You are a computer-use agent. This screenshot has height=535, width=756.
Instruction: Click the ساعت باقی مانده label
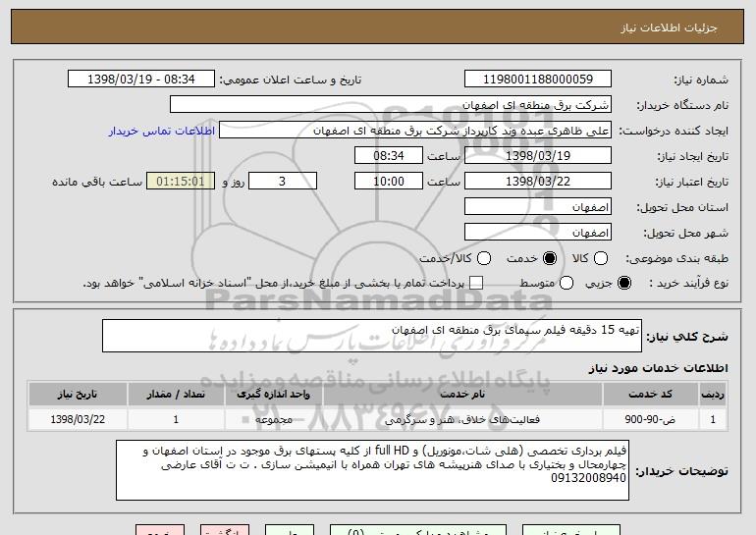click(97, 182)
